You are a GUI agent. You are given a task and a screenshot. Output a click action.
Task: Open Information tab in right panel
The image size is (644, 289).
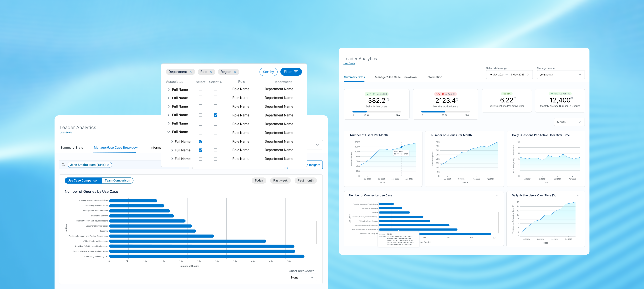coord(434,77)
